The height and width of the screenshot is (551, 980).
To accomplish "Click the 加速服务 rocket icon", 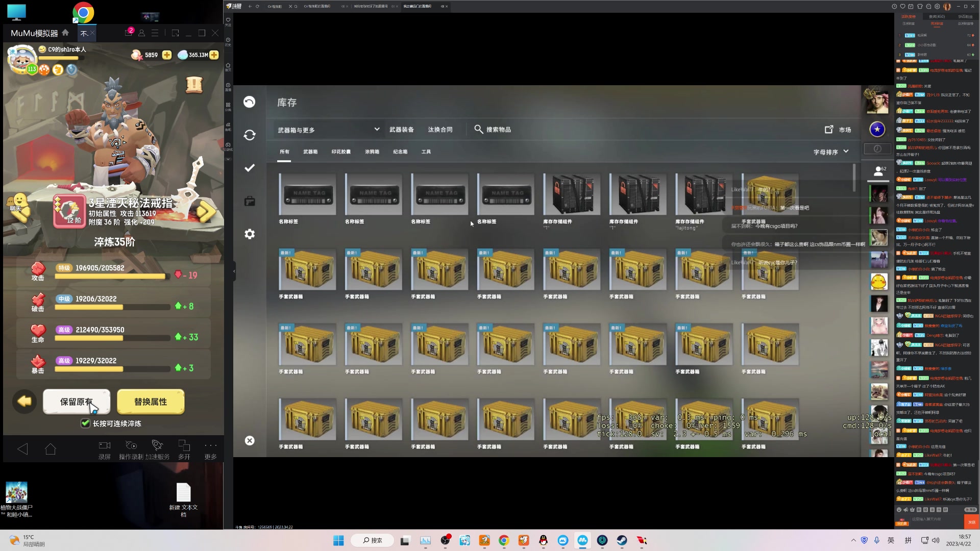I will 157,449.
